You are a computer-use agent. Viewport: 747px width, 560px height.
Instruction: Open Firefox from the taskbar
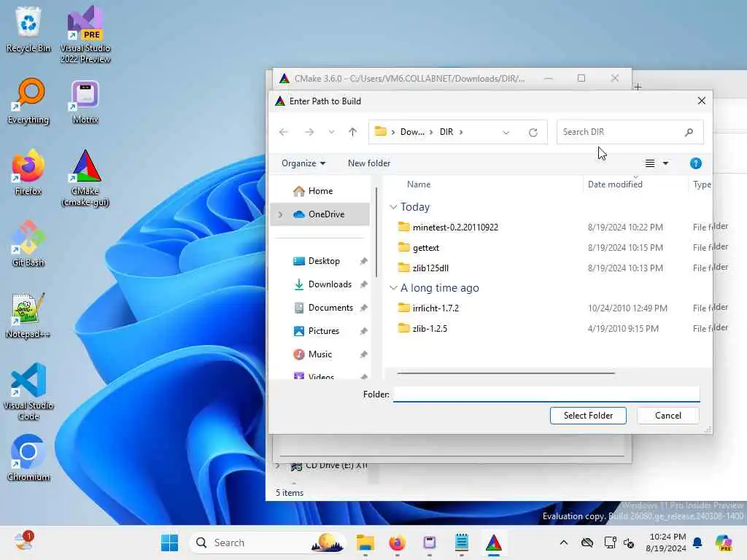[398, 542]
